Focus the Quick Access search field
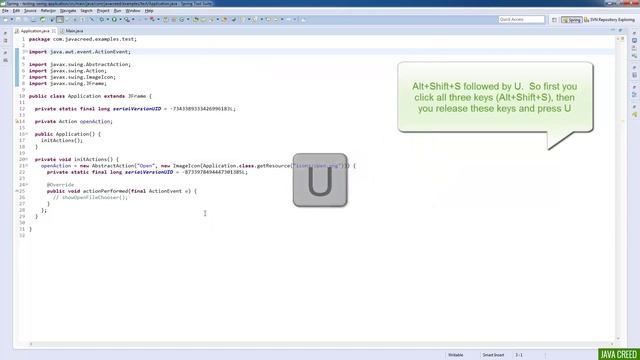Screen dimensions: 640x360 521,20
